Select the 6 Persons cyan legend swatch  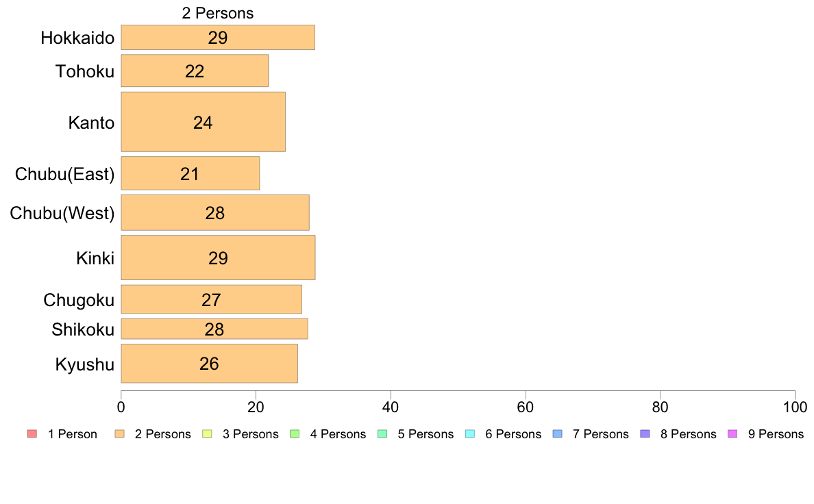click(x=470, y=434)
